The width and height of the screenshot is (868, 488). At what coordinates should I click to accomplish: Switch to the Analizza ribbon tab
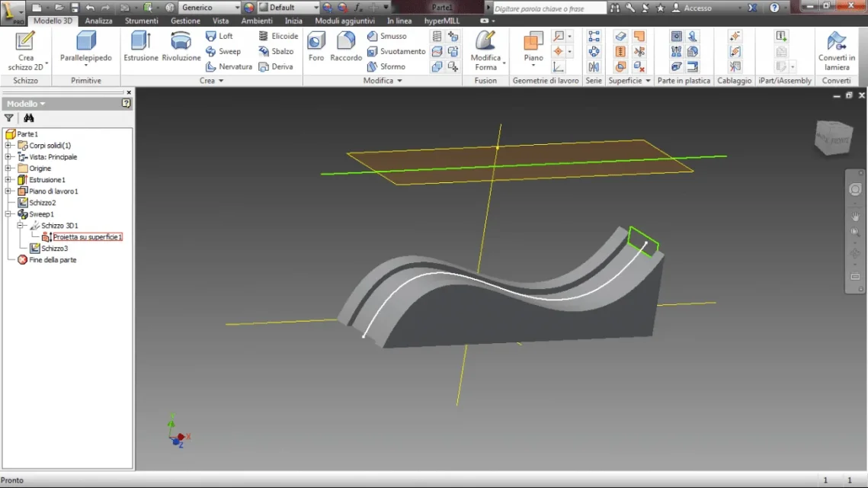pos(98,21)
